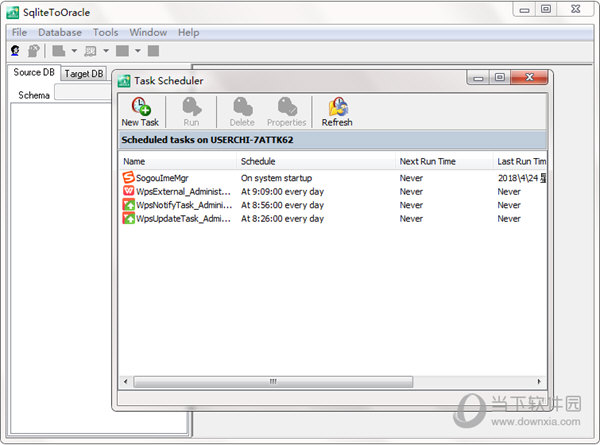Click 'At 9:09:00 every day' cell
The image size is (600, 445).
tap(282, 192)
